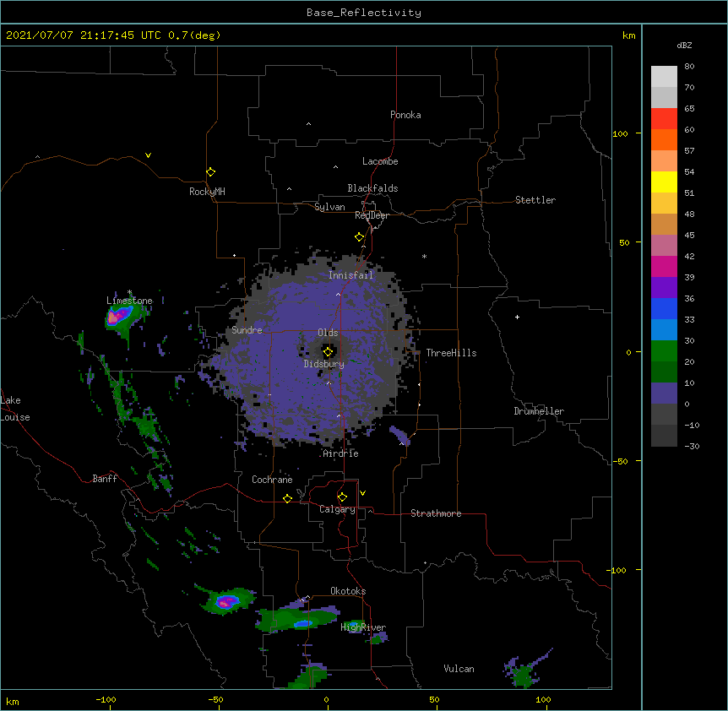The image size is (728, 711).
Task: Click the bottom axis -100 tick label
Action: (x=106, y=699)
